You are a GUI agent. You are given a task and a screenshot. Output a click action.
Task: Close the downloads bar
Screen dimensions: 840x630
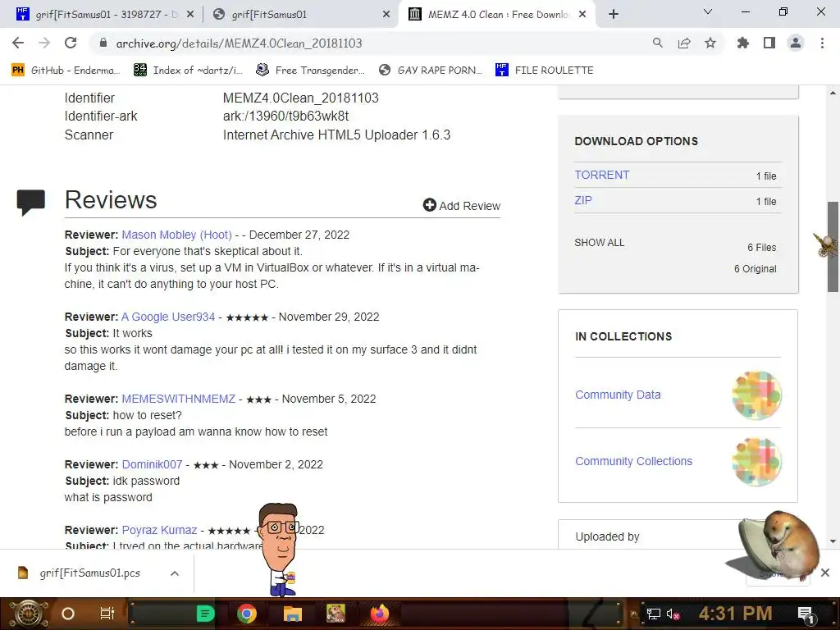point(825,573)
